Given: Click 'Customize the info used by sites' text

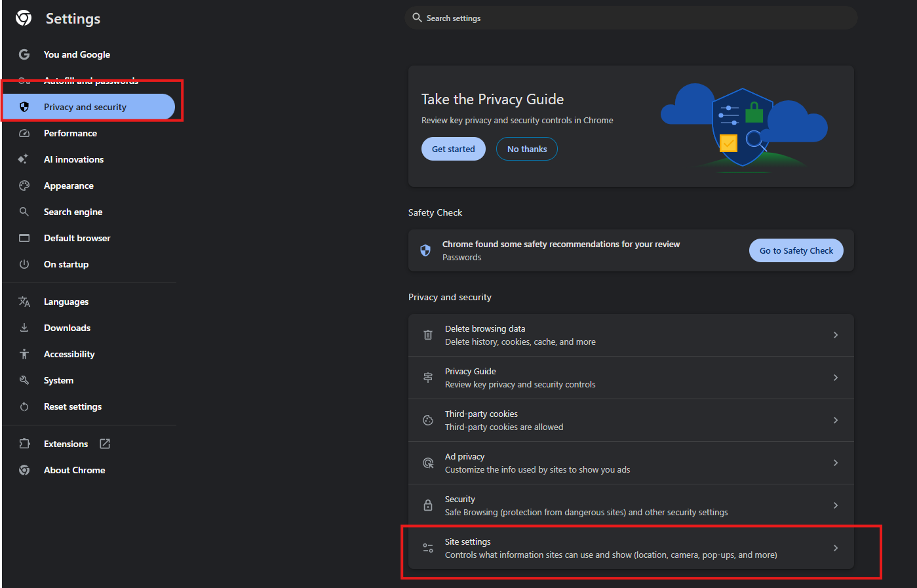Looking at the screenshot, I should point(537,470).
